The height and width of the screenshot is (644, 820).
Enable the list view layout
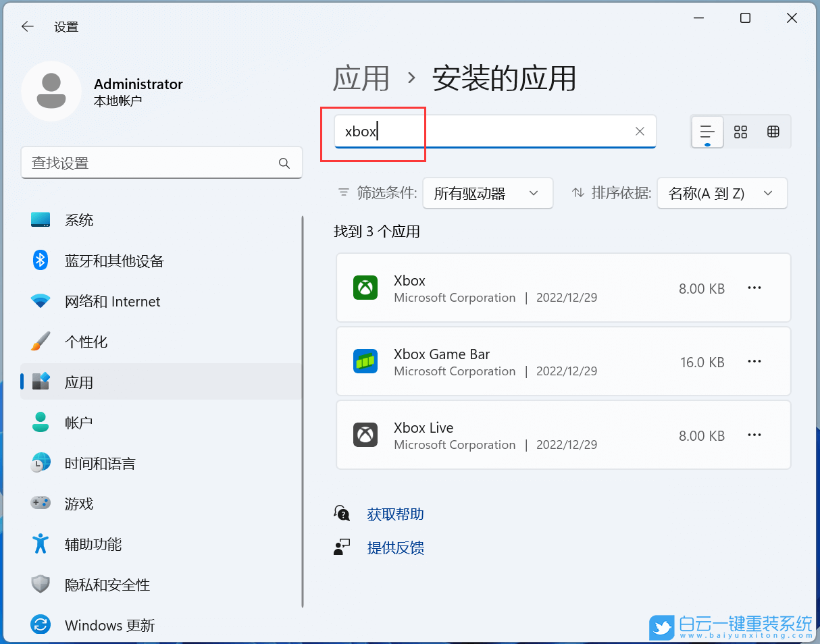tap(707, 132)
